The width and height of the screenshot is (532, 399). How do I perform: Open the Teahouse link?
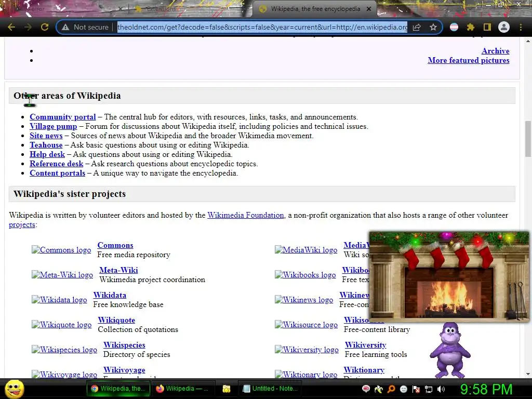pos(46,145)
